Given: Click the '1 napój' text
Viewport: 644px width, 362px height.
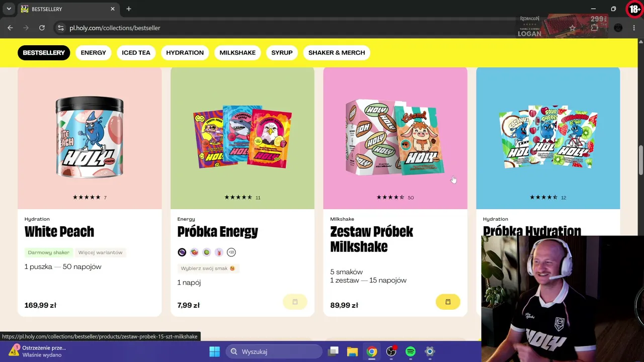Looking at the screenshot, I should tap(189, 283).
